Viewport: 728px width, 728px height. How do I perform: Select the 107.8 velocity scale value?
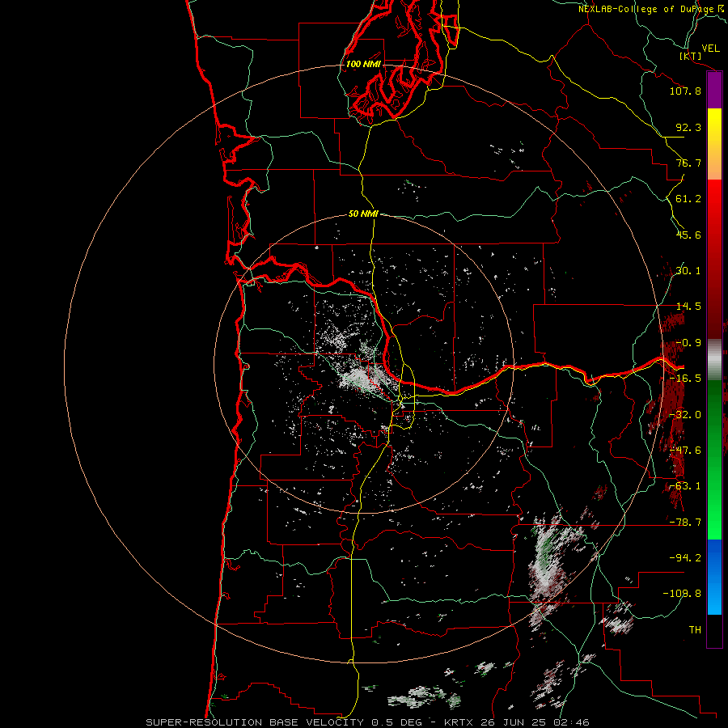[x=685, y=91]
